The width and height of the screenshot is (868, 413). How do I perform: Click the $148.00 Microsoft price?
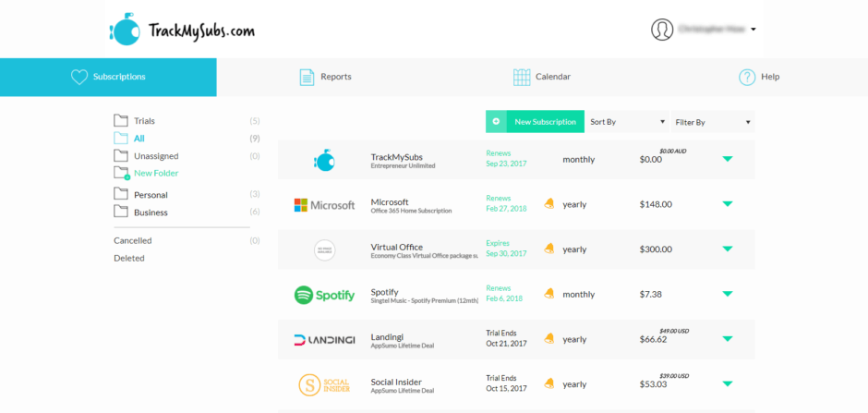[656, 204]
